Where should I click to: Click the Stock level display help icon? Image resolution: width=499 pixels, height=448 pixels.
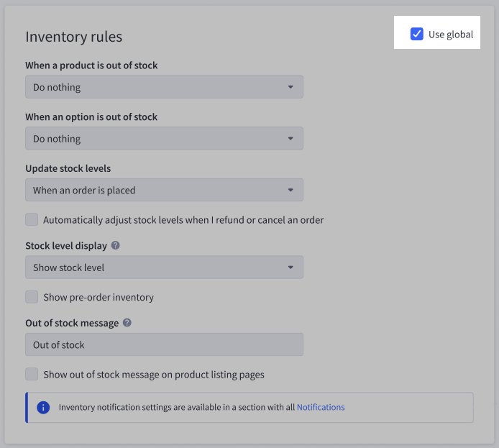(116, 245)
